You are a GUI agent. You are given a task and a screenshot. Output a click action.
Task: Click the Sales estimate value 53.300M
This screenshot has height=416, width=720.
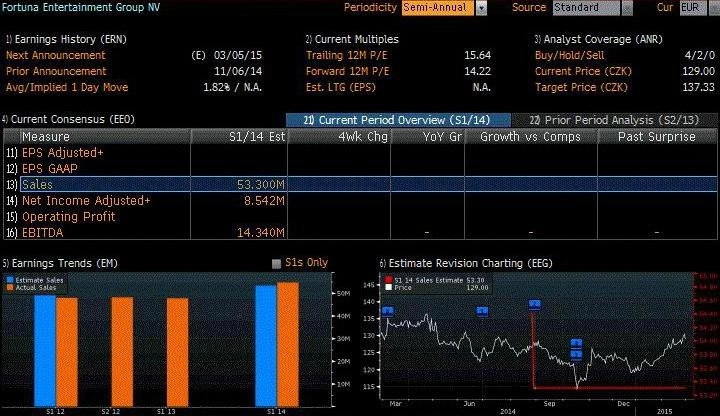pyautogui.click(x=261, y=185)
